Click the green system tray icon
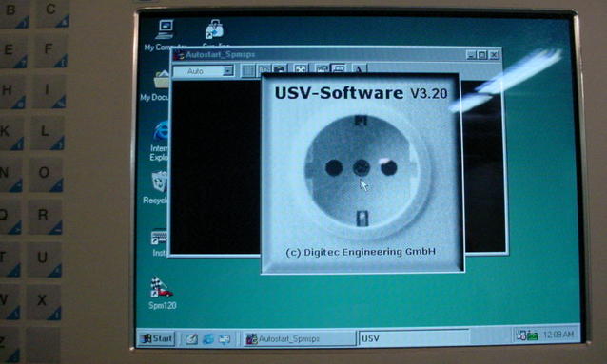The image size is (607, 364). 533,335
